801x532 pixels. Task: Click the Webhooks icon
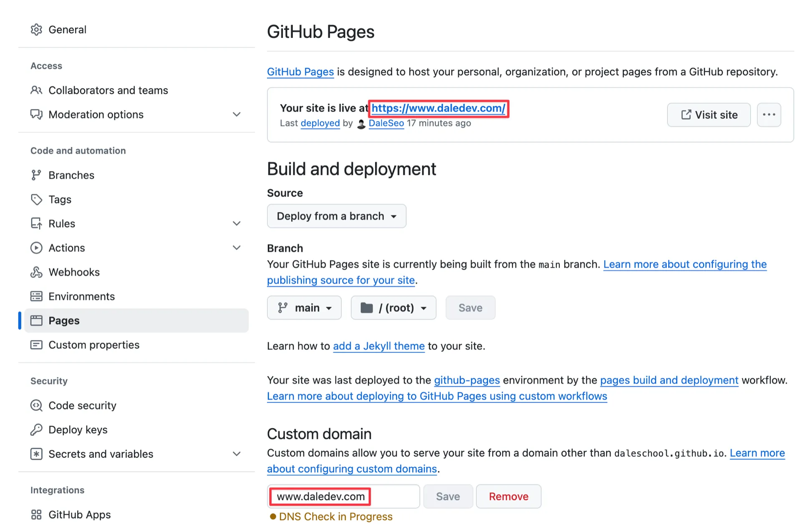[x=37, y=272]
